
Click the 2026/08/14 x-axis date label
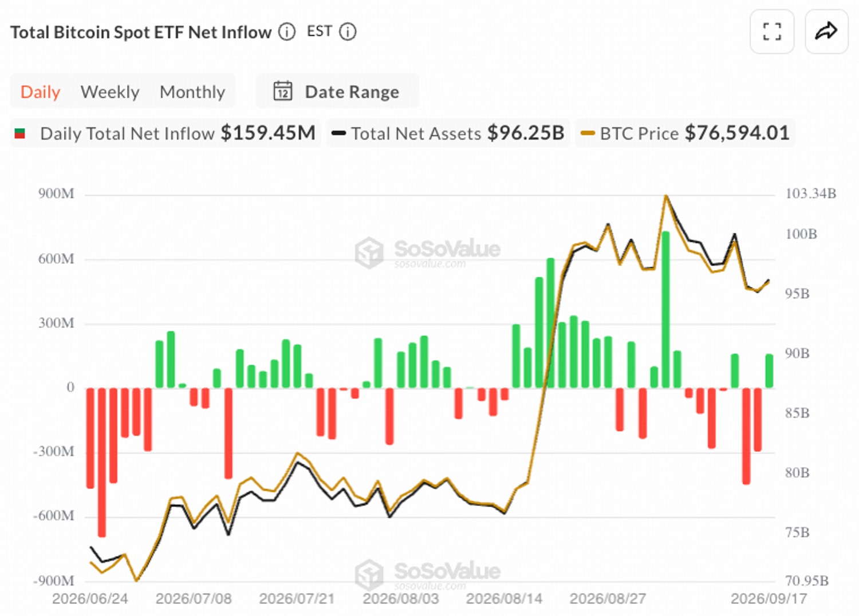pos(504,599)
